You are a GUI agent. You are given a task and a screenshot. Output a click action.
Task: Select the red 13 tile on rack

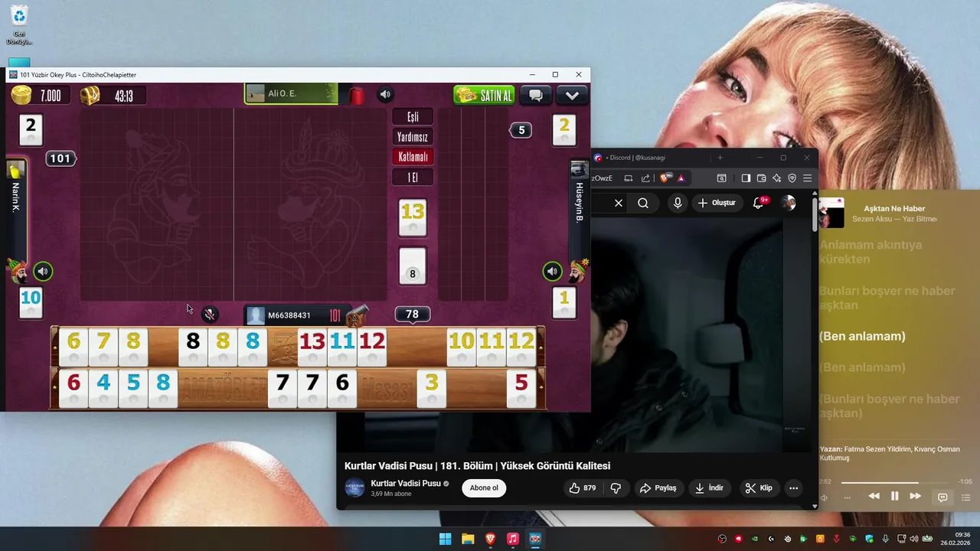point(312,347)
